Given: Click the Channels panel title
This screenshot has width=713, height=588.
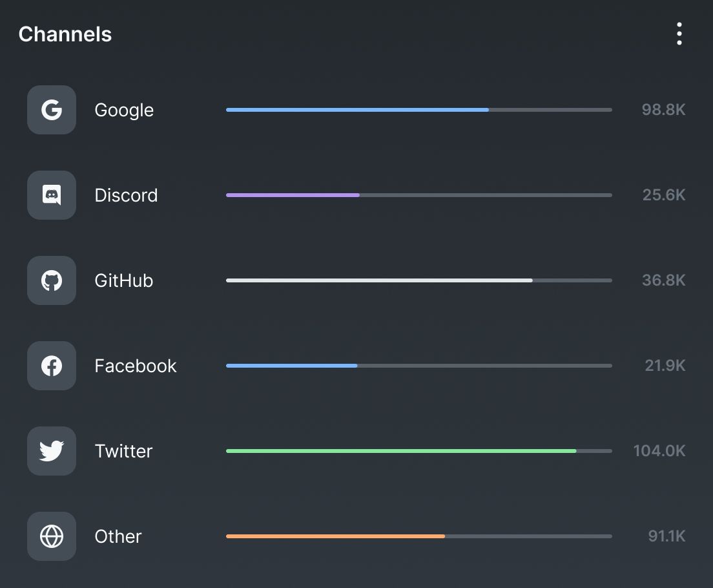Looking at the screenshot, I should pos(65,34).
